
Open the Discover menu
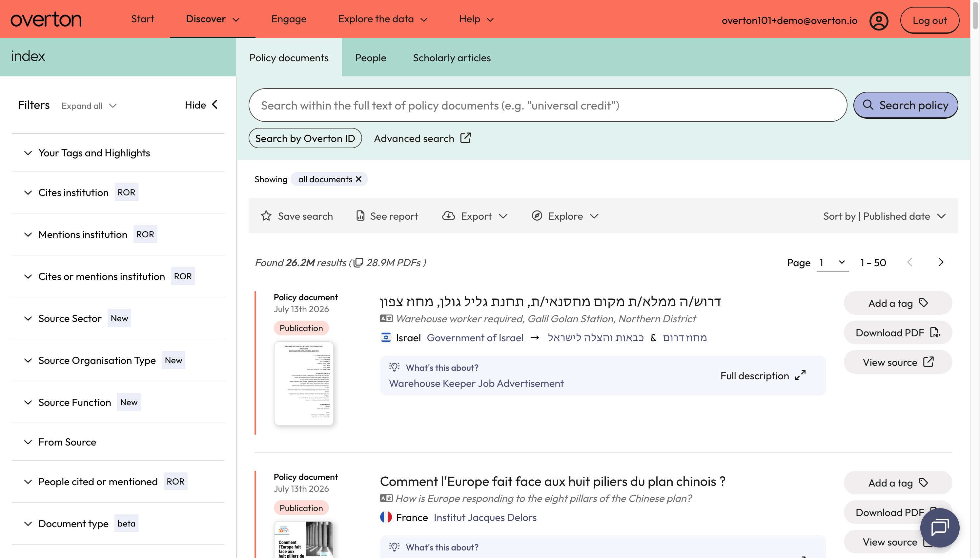(x=213, y=19)
